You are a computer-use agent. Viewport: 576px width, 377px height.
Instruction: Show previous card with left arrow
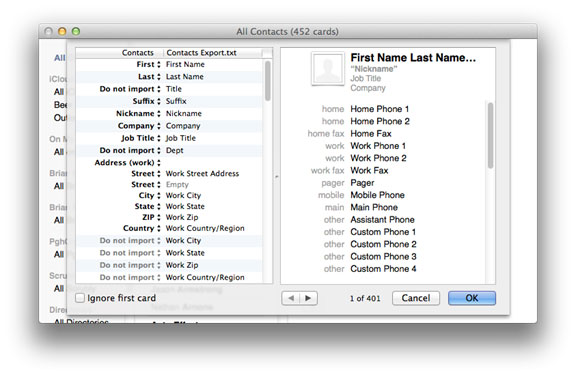pyautogui.click(x=291, y=298)
